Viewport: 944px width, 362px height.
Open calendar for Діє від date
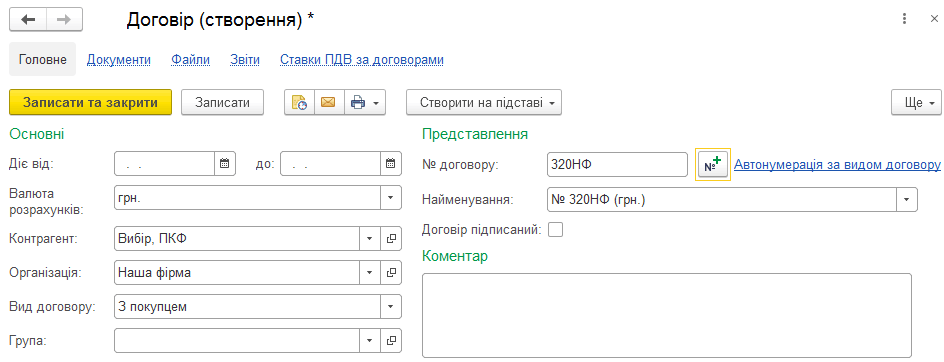(224, 163)
